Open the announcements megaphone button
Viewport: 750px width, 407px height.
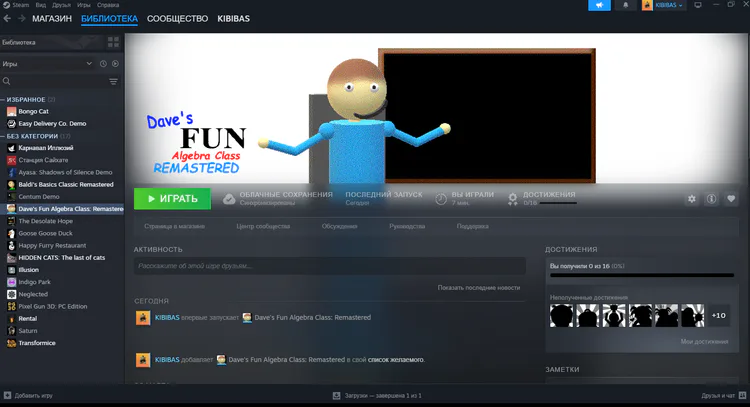pyautogui.click(x=599, y=5)
